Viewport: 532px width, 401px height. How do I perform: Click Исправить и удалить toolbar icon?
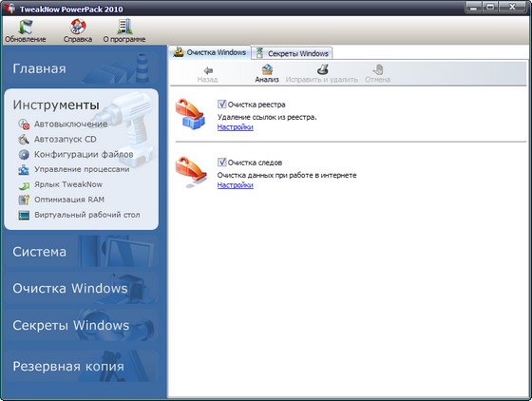click(x=322, y=69)
